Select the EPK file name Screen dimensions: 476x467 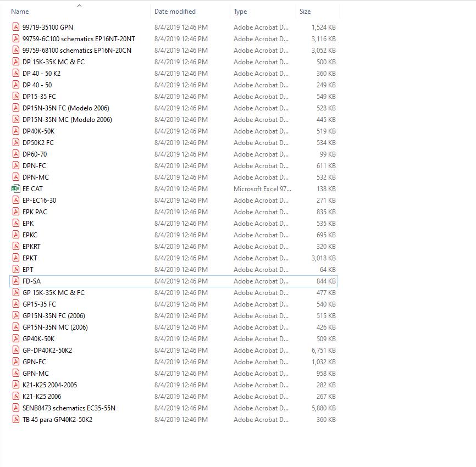tap(28, 223)
